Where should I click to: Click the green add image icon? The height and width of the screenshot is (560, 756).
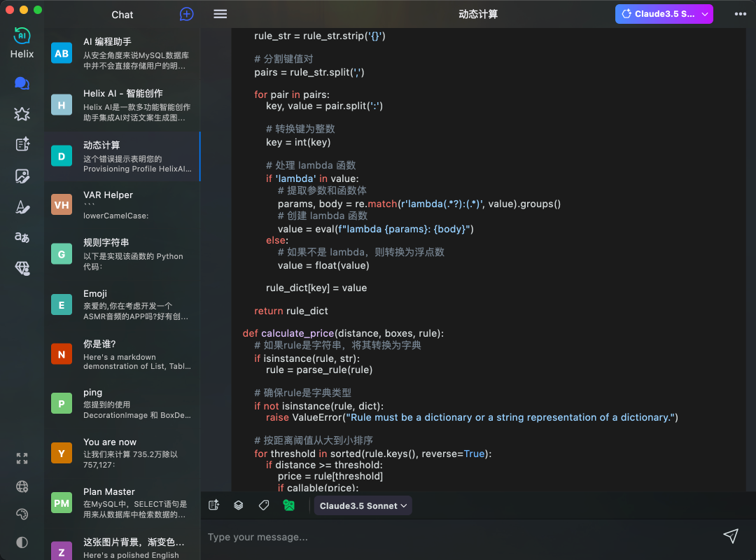(x=289, y=505)
